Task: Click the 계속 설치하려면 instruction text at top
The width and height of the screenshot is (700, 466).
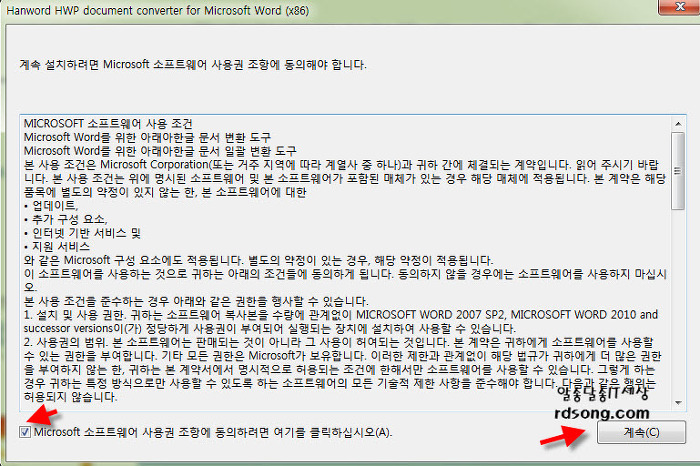Action: click(x=193, y=65)
